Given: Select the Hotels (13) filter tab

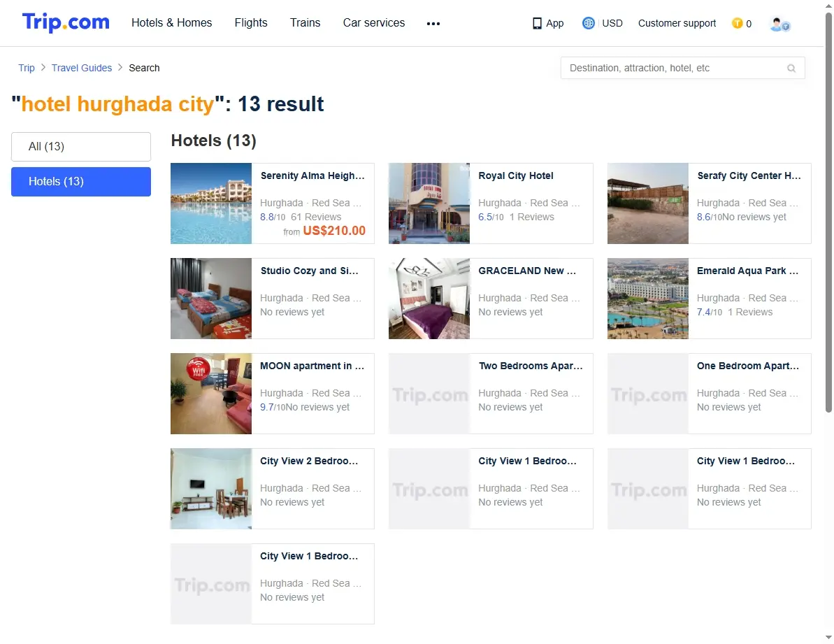Looking at the screenshot, I should 81,182.
